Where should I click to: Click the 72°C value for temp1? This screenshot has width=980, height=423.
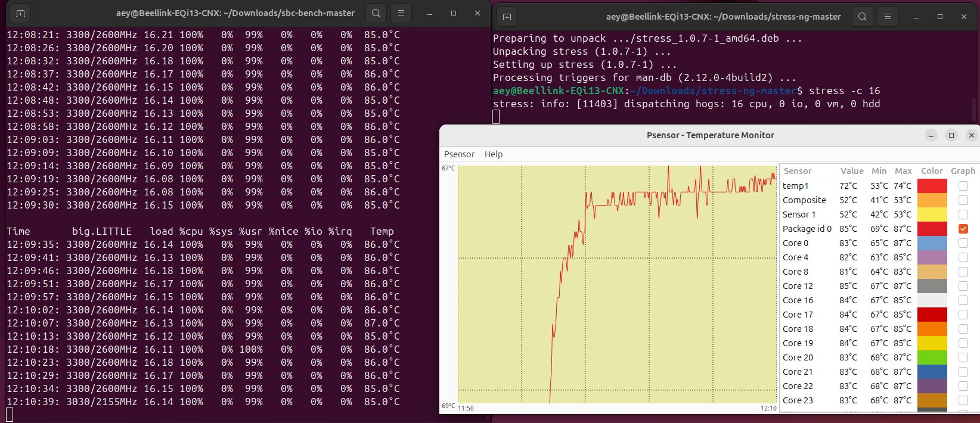[848, 186]
